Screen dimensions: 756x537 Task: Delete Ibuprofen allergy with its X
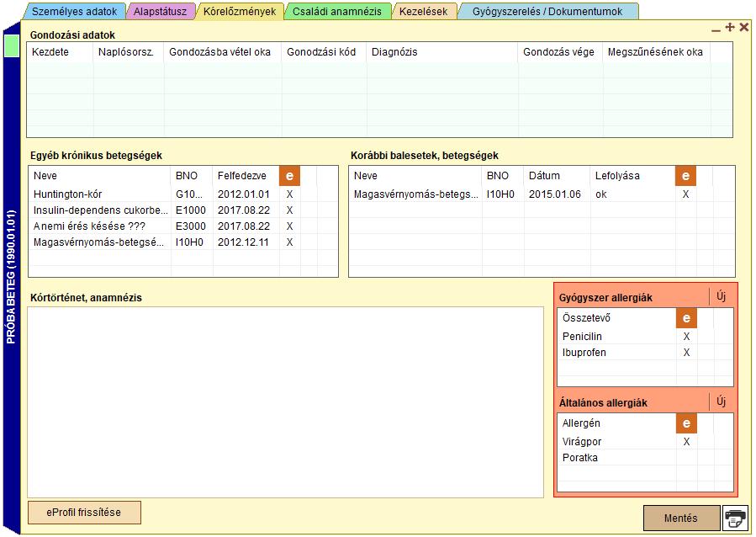click(686, 353)
